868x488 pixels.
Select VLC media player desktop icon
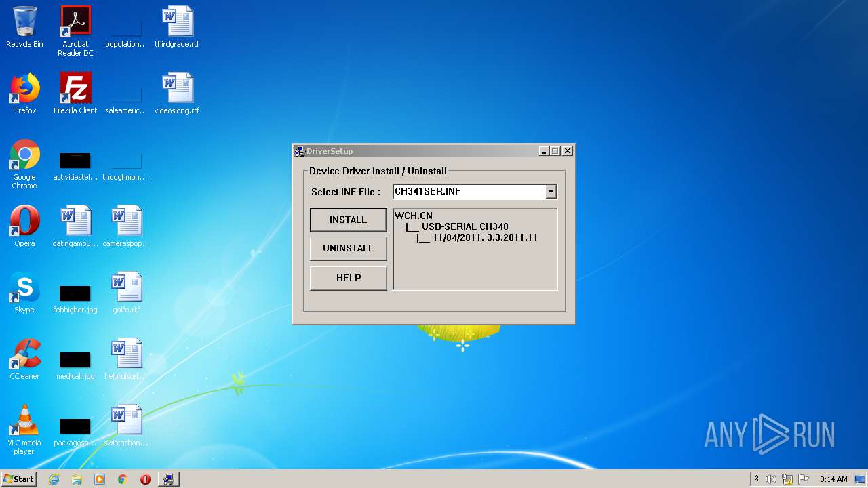click(x=24, y=430)
